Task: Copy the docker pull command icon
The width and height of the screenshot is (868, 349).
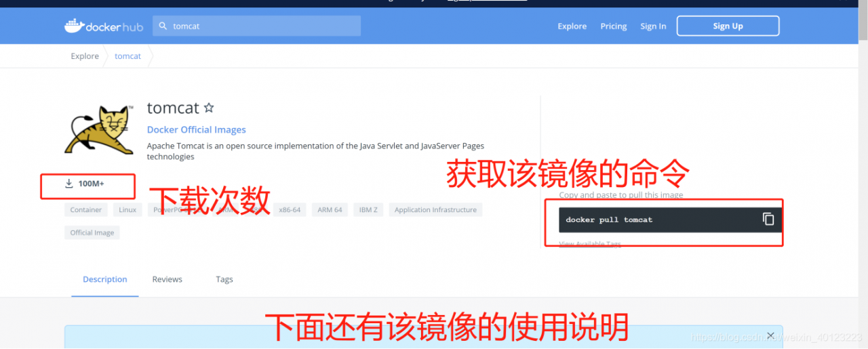Action: (x=768, y=219)
